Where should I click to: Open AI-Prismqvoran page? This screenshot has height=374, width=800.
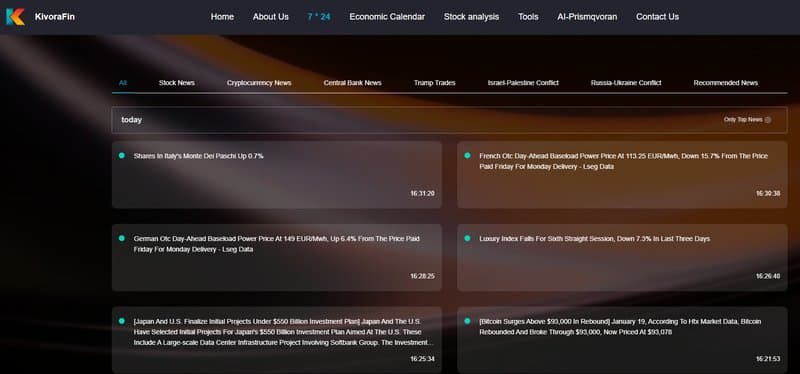click(587, 17)
